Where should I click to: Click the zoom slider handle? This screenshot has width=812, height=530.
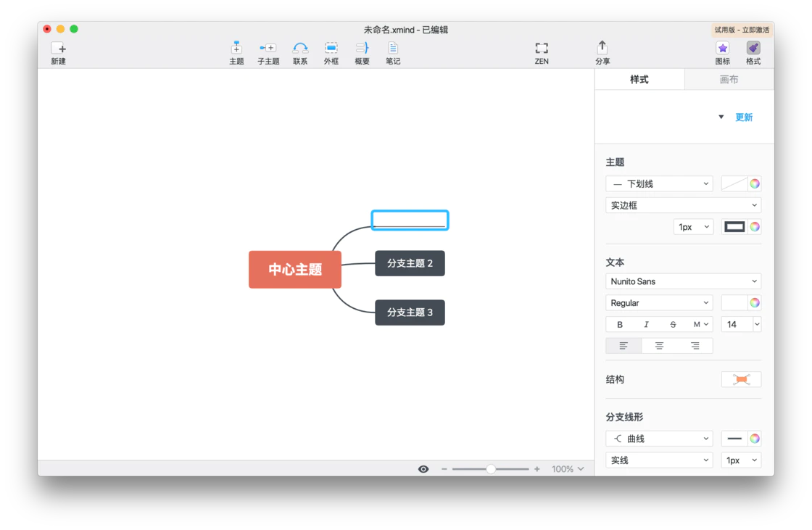pos(490,469)
